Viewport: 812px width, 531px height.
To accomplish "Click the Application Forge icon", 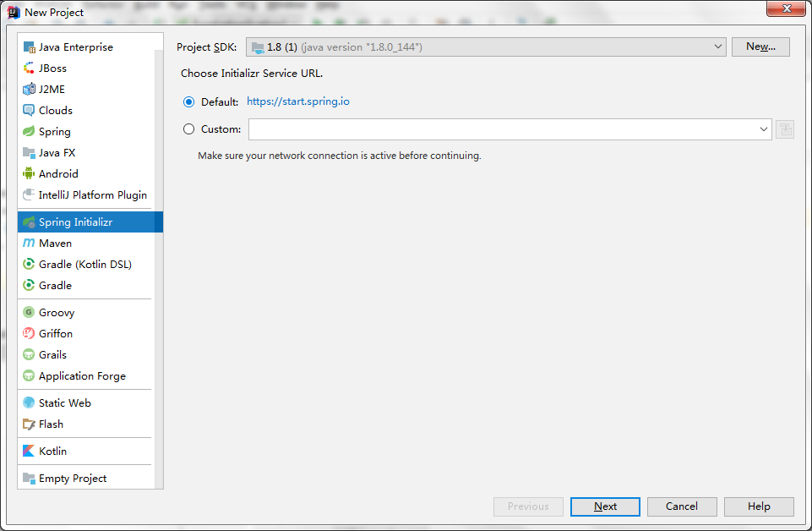I will pos(29,376).
